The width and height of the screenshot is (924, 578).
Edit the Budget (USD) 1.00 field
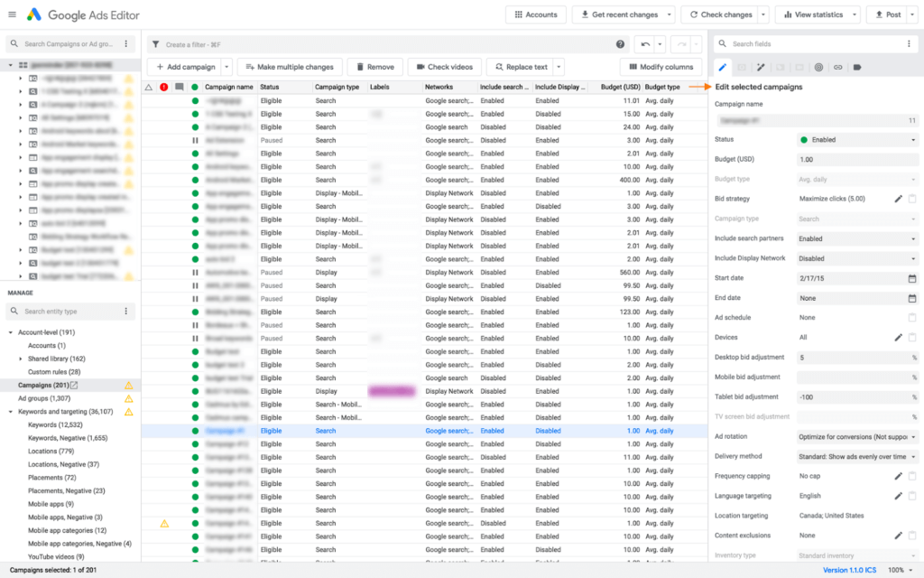[x=857, y=160]
